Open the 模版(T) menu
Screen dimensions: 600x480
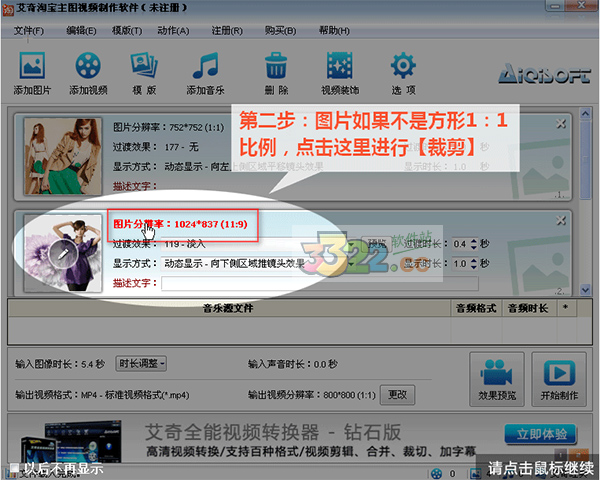pos(127,31)
